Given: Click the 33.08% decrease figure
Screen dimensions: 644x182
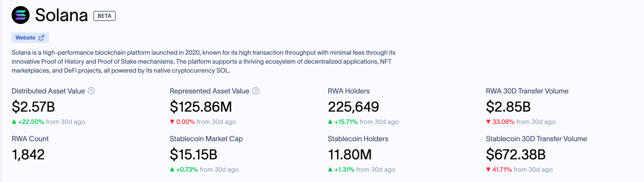Looking at the screenshot, I should [503, 122].
